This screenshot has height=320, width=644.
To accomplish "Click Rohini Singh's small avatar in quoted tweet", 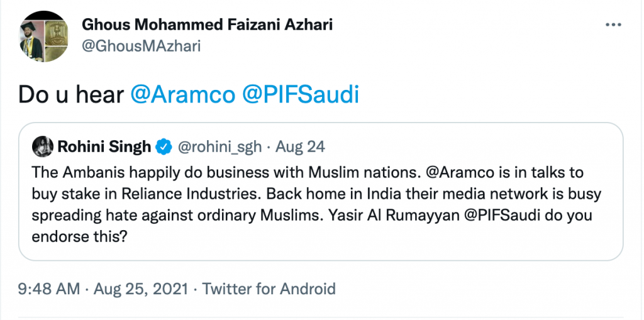I will (x=42, y=146).
